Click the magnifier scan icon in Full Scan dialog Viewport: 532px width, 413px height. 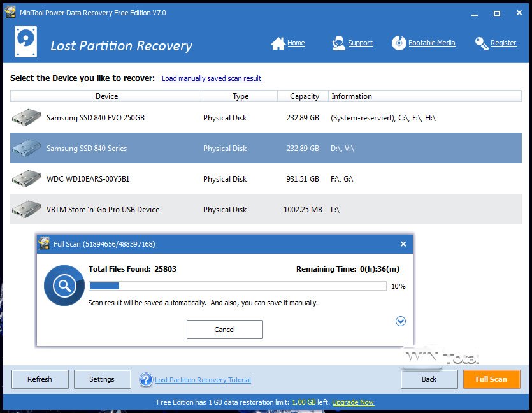click(64, 286)
